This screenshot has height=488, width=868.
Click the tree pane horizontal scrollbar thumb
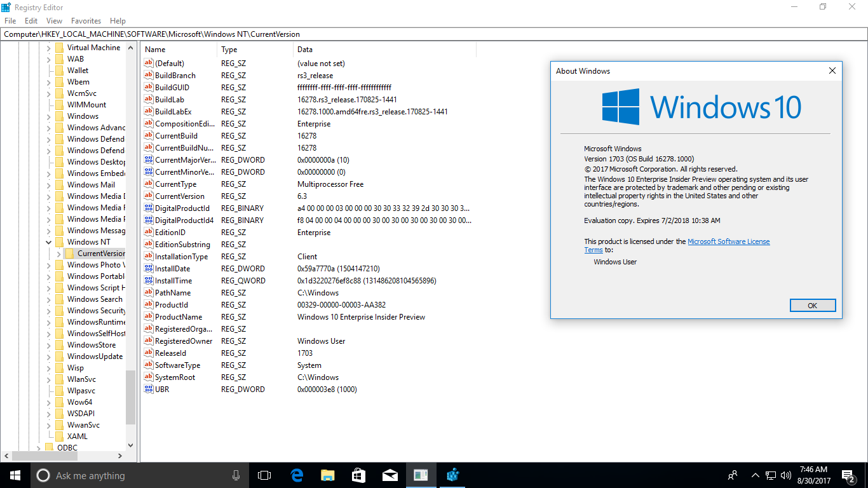point(45,456)
